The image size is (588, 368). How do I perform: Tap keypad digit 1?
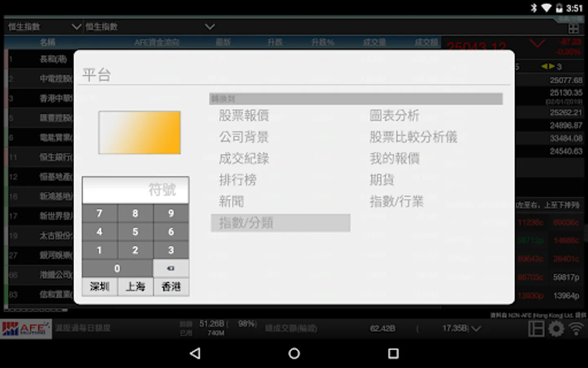[x=100, y=250]
